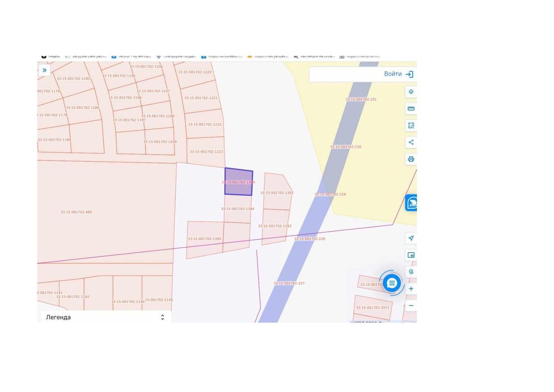The width and height of the screenshot is (554, 392).
Task: Zoom in with the plus button
Action: tap(411, 289)
